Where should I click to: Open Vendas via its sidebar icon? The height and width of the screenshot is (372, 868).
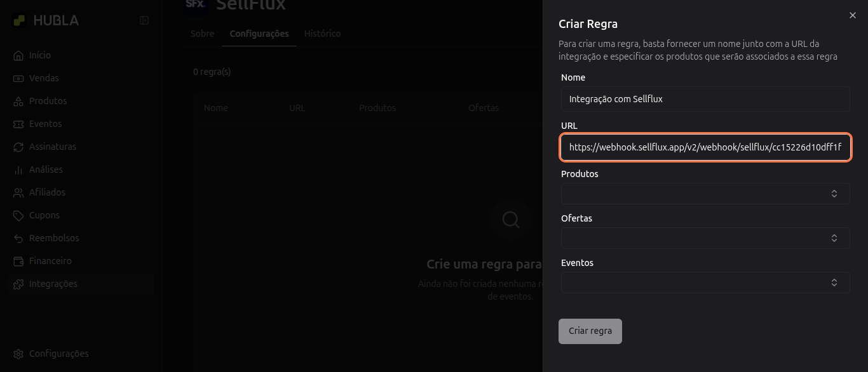tap(18, 78)
